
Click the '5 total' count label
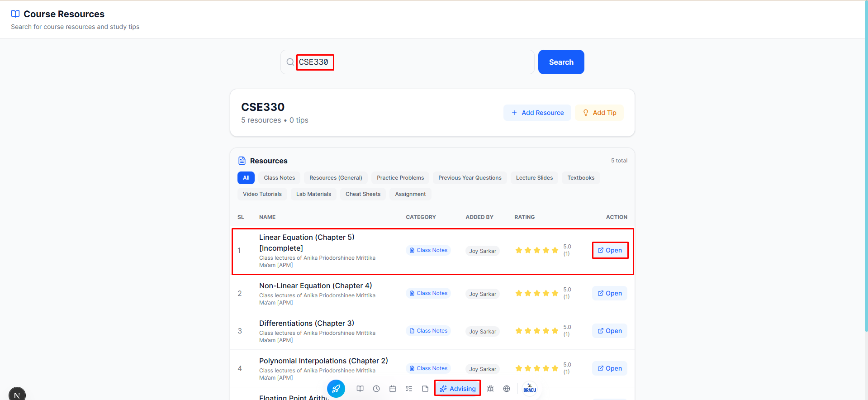pyautogui.click(x=619, y=161)
